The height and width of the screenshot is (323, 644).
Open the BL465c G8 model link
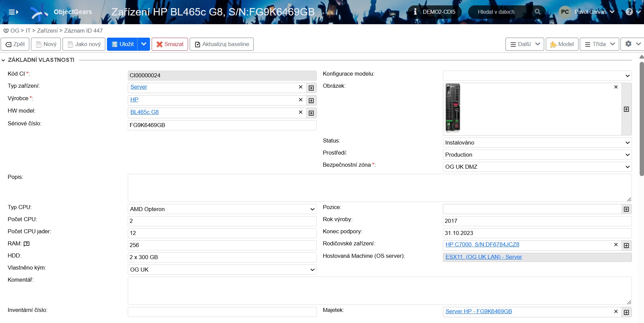[x=145, y=112]
